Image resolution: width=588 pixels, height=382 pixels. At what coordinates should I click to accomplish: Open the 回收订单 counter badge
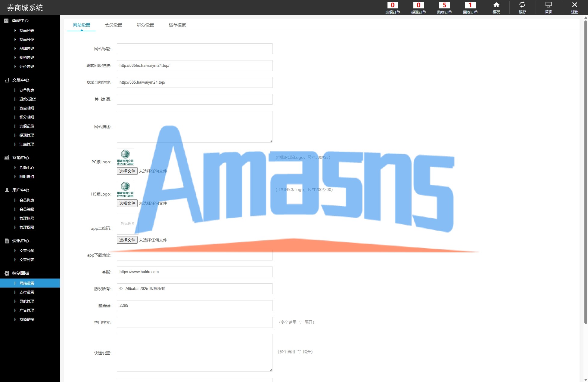pos(470,5)
